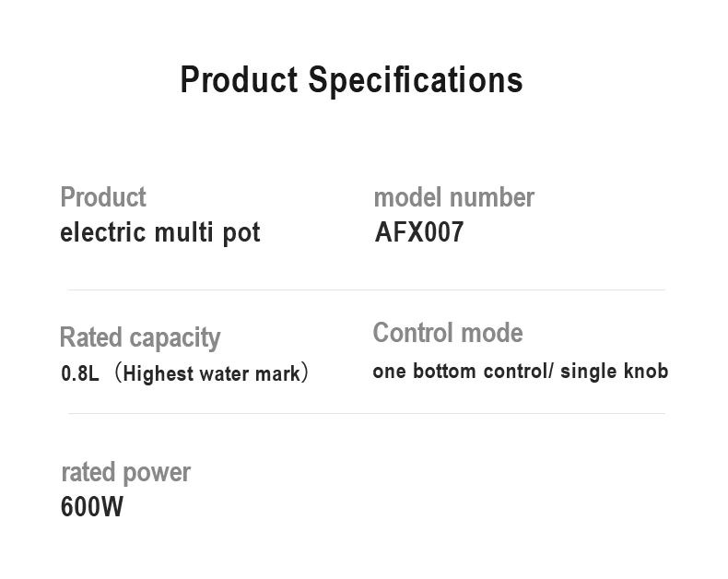This screenshot has height=579, width=728.
Task: Select the Control mode label
Action: 447,333
